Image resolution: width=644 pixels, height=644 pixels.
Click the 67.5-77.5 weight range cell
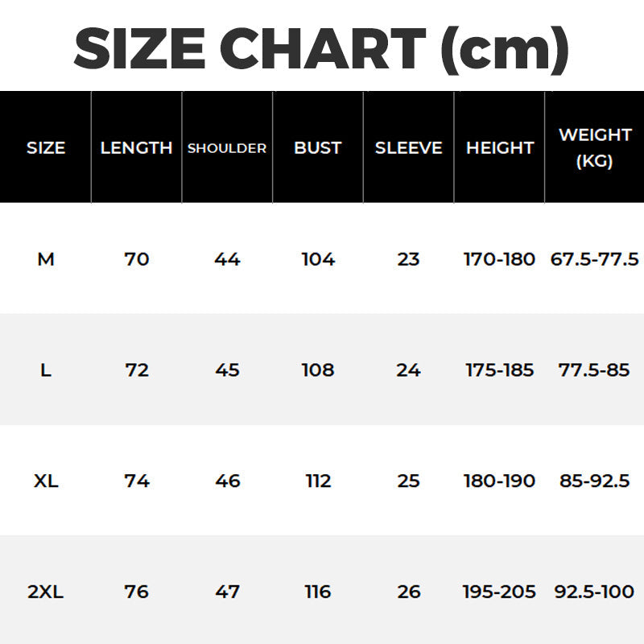tap(595, 259)
